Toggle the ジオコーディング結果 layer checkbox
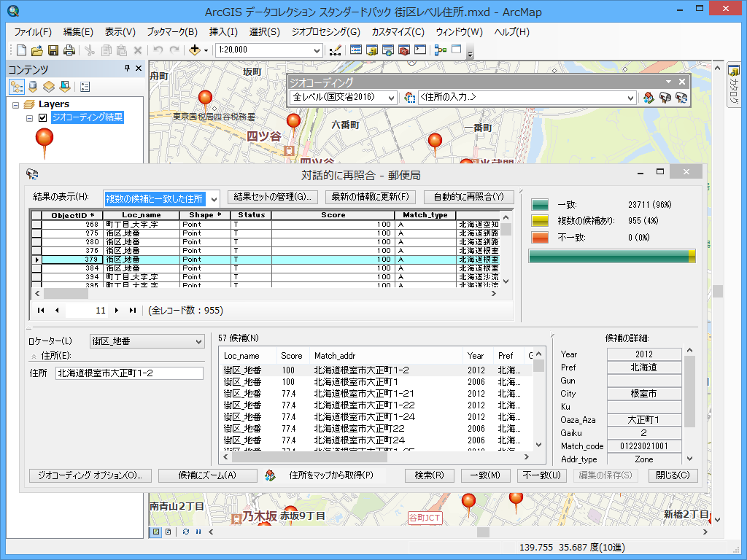 coord(42,117)
